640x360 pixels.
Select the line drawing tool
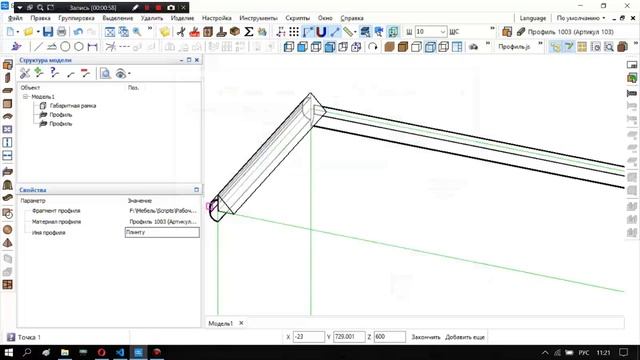pos(38,47)
